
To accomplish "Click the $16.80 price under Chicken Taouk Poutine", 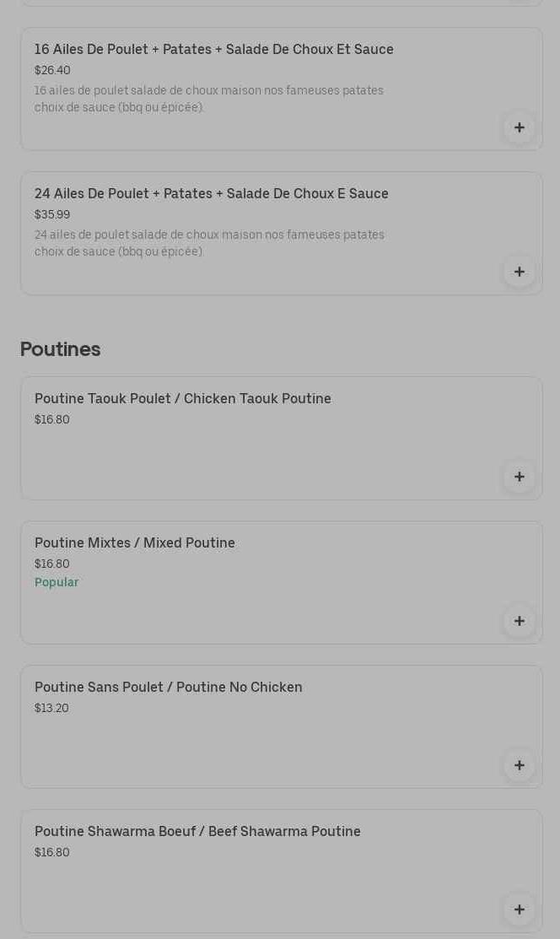I will click(x=52, y=419).
